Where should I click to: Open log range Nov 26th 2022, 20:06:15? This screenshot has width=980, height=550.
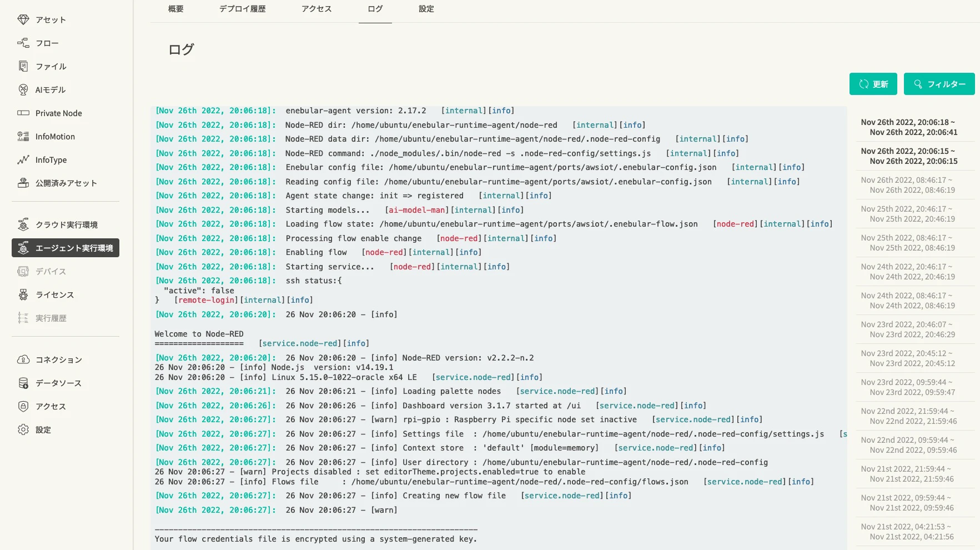(x=915, y=156)
